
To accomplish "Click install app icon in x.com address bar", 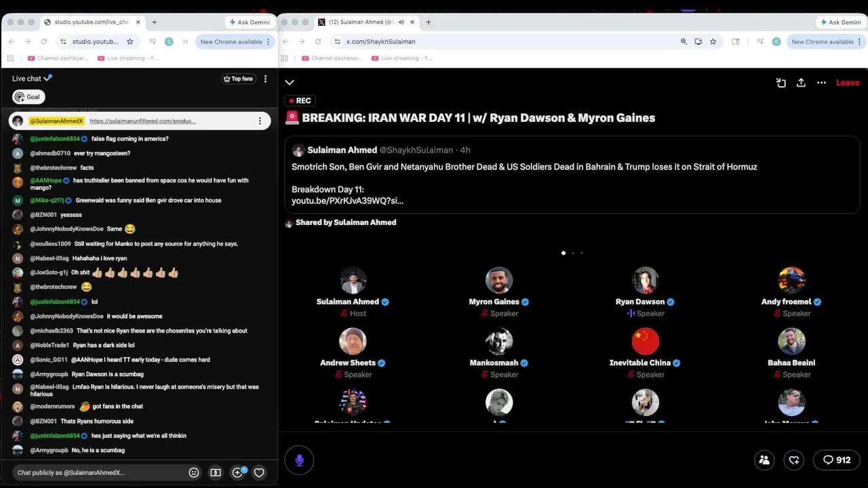I will pos(698,41).
